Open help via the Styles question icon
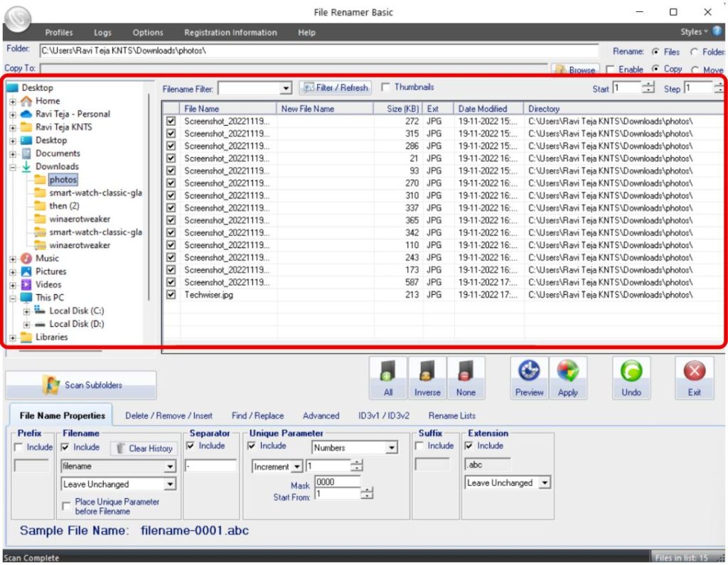 pos(717,31)
